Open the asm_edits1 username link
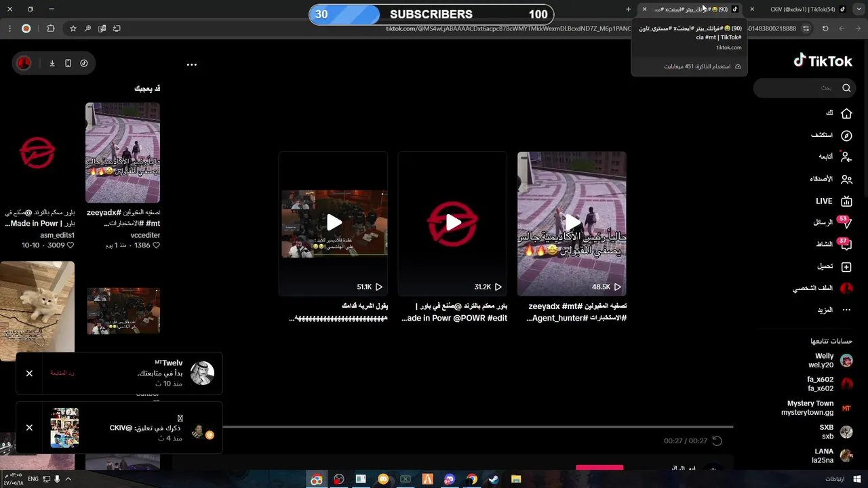This screenshot has height=488, width=868. click(58, 235)
